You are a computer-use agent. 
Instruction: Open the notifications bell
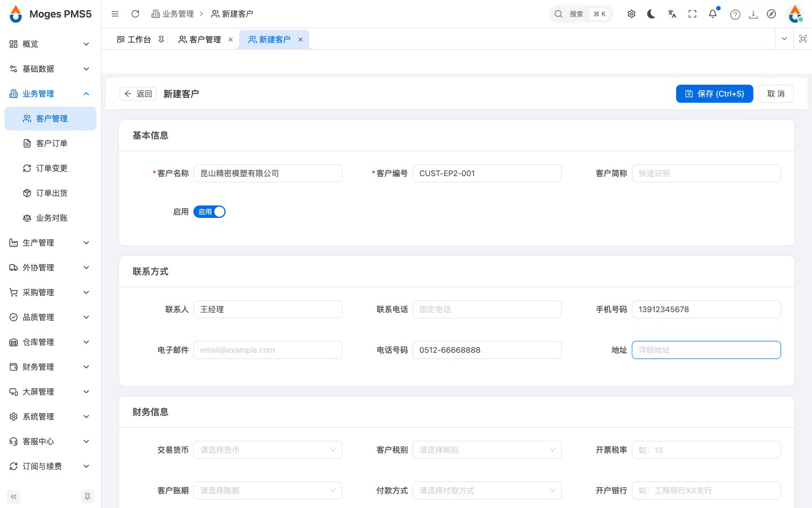713,14
